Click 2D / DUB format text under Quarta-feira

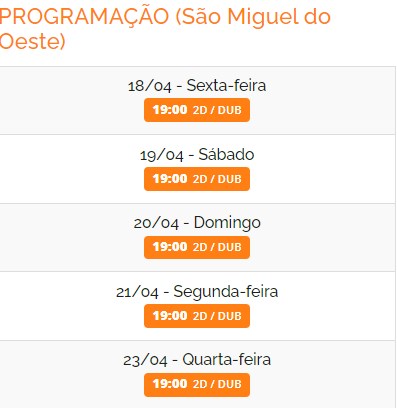pyautogui.click(x=217, y=384)
